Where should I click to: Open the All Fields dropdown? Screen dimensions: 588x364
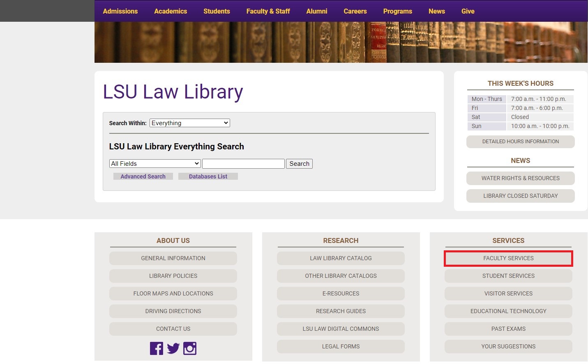click(155, 164)
